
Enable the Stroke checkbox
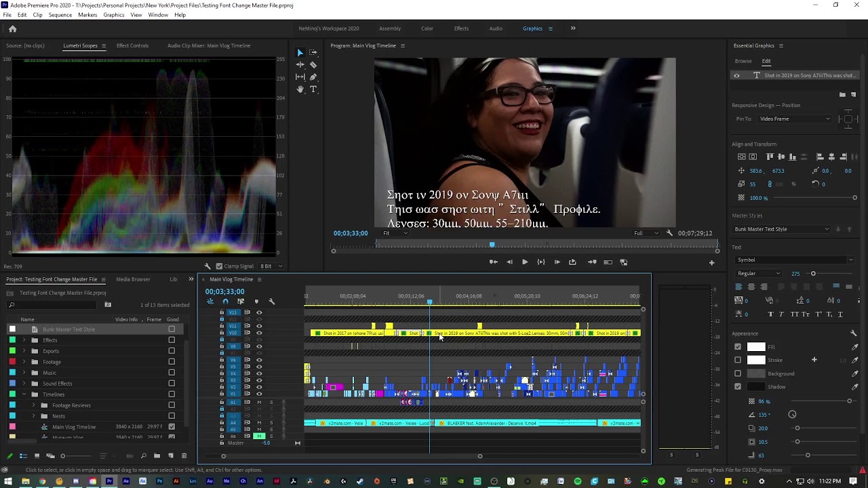738,360
